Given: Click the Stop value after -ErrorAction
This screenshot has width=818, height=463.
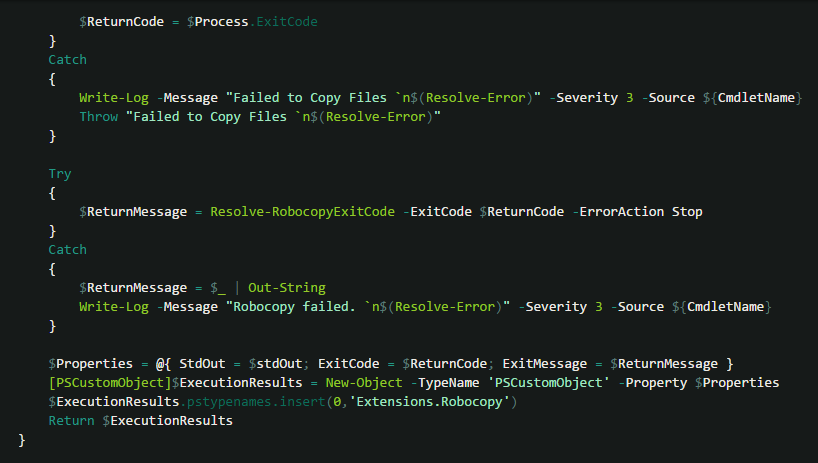Looking at the screenshot, I should tap(687, 212).
